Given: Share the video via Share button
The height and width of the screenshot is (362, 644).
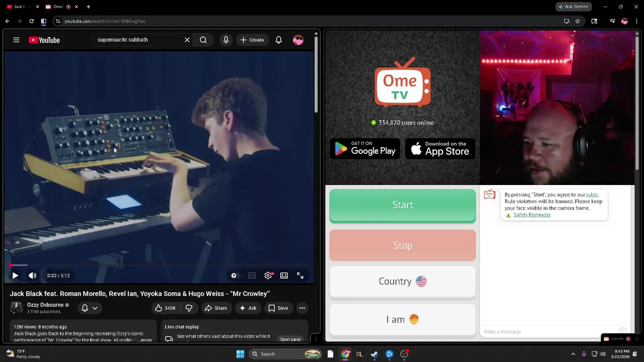Looking at the screenshot, I should tap(216, 308).
